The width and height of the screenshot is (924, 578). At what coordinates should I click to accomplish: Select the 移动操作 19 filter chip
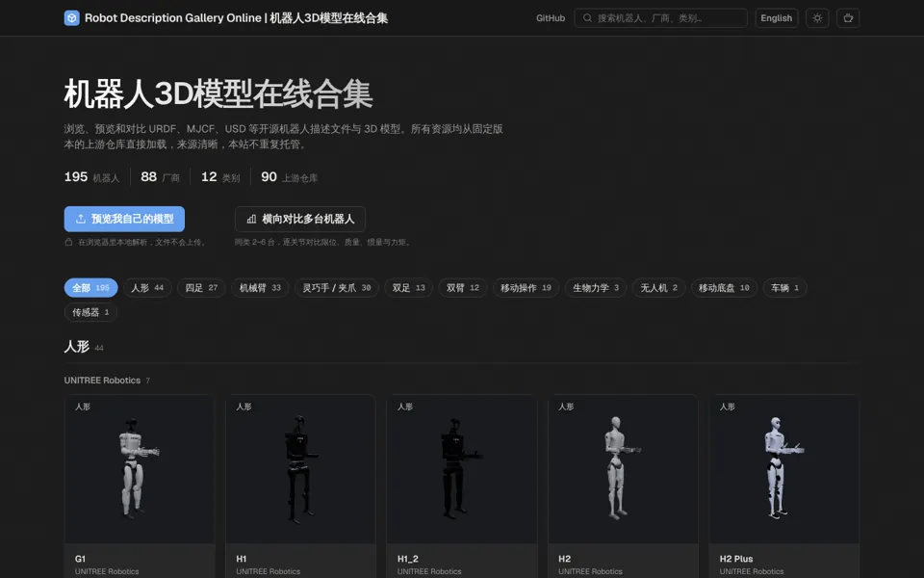tap(526, 288)
